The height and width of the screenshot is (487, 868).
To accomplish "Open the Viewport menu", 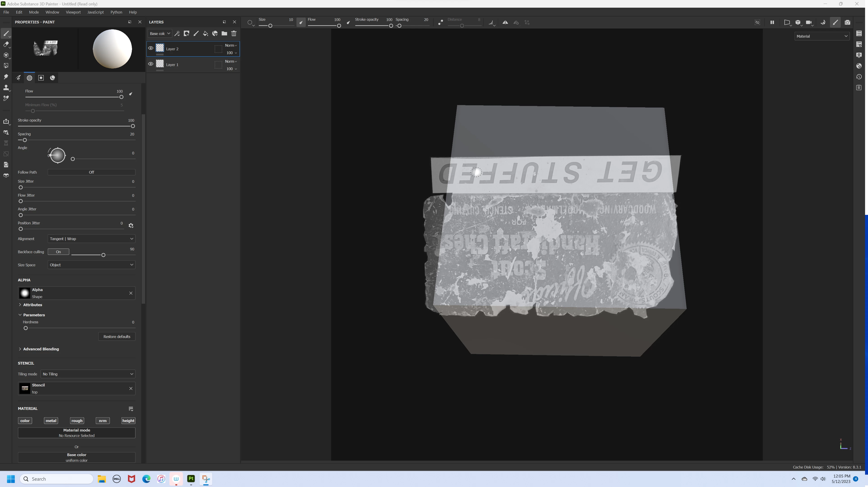I will click(73, 12).
